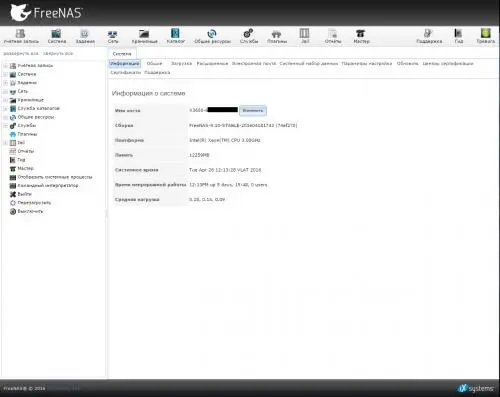Click the FreeNAS logo in header

tap(46, 13)
